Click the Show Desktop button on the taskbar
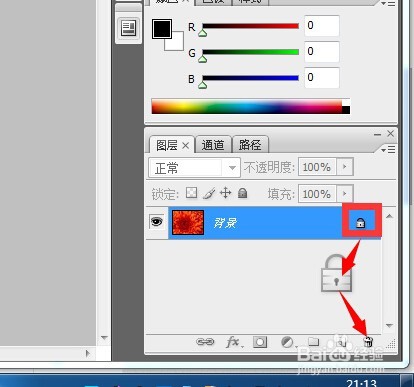 pos(406,380)
